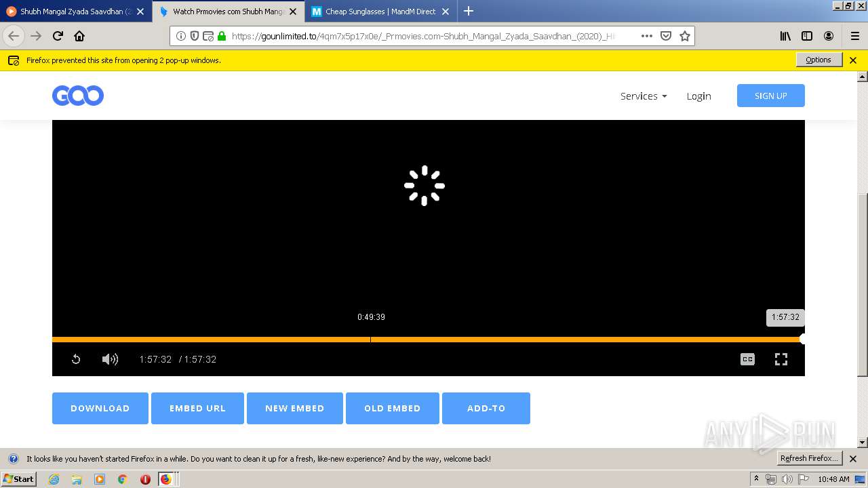Screen dimensions: 868x488
Task: Select Firefox taskbar button
Action: coord(167,479)
